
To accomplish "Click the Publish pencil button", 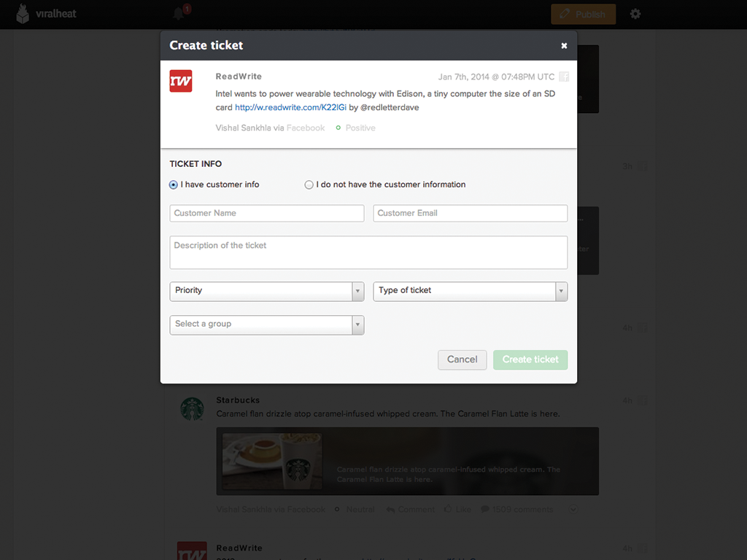I will (583, 14).
